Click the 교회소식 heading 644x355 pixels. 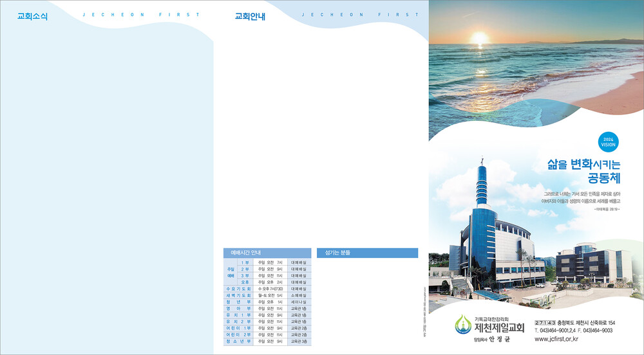pyautogui.click(x=32, y=17)
